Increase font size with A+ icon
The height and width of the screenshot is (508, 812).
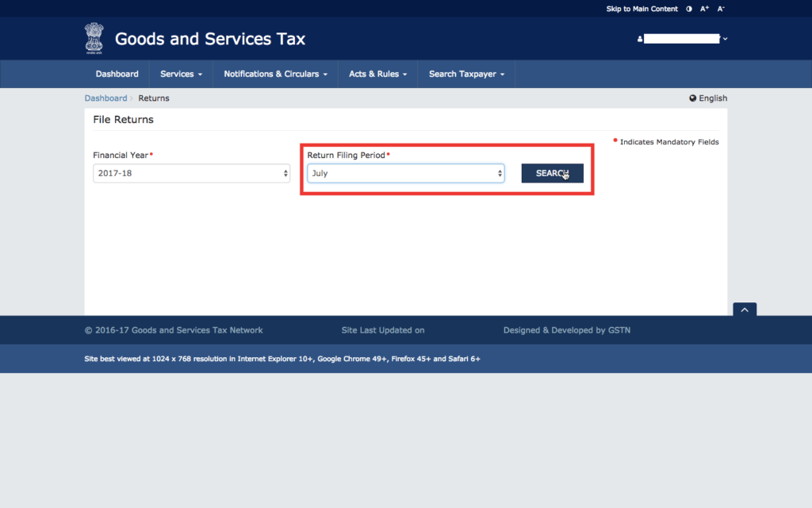coord(704,9)
